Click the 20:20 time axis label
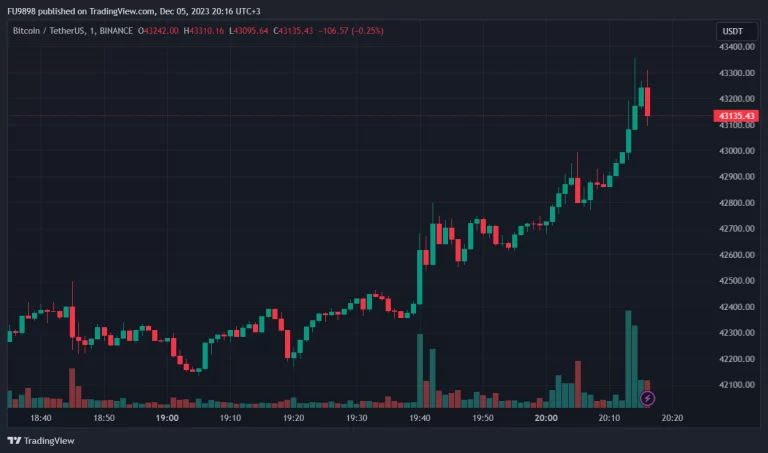The image size is (768, 453). [x=671, y=418]
